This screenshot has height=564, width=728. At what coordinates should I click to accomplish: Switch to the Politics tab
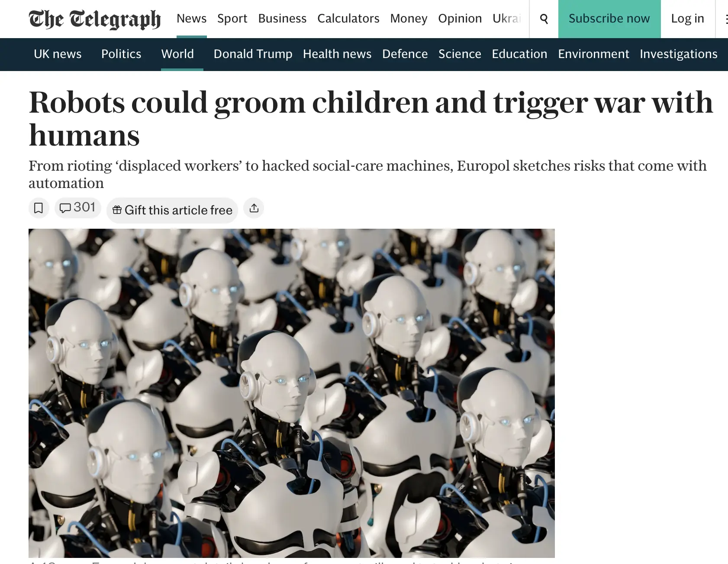(x=121, y=54)
